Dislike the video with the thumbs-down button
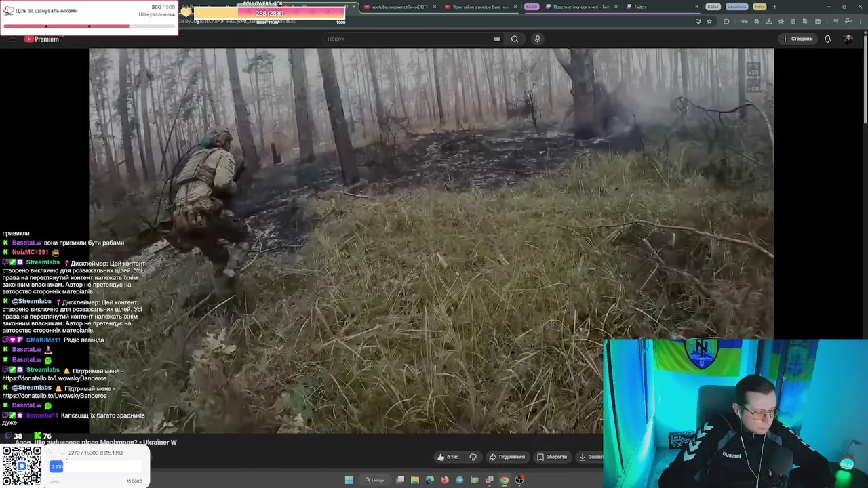868x488 pixels. tap(473, 457)
